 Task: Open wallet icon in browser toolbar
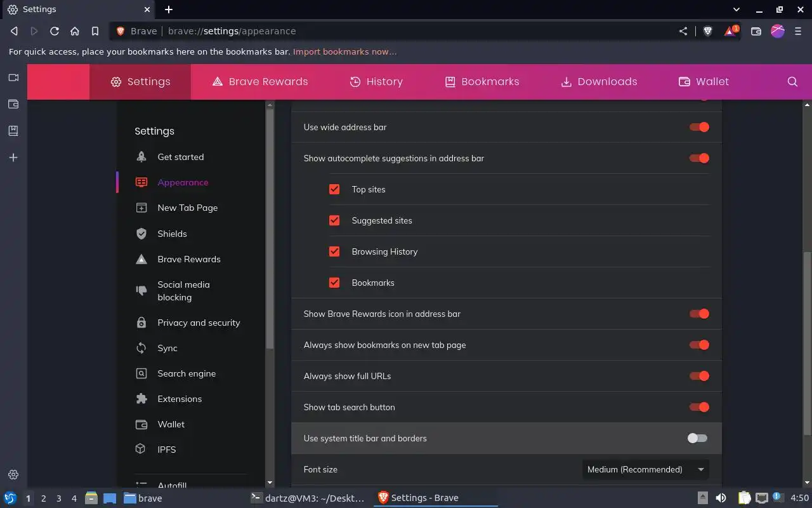(x=756, y=31)
